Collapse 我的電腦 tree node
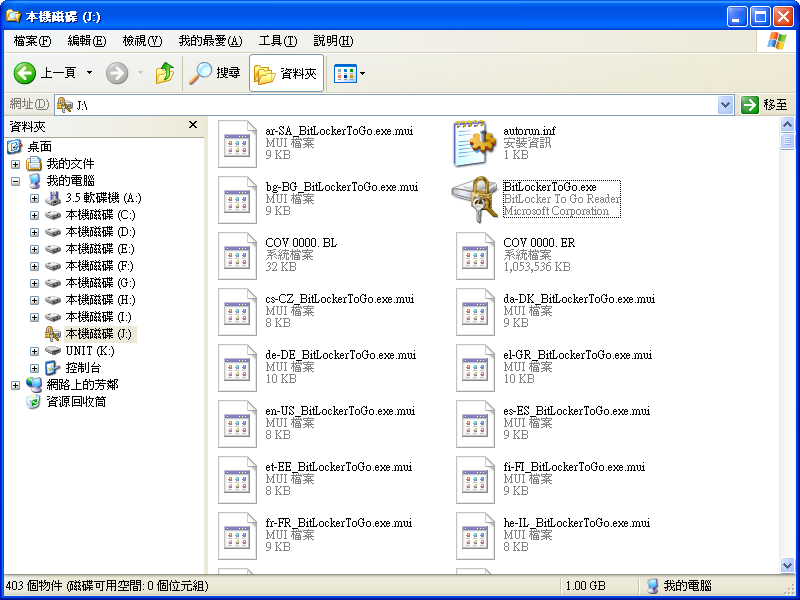 click(15, 181)
